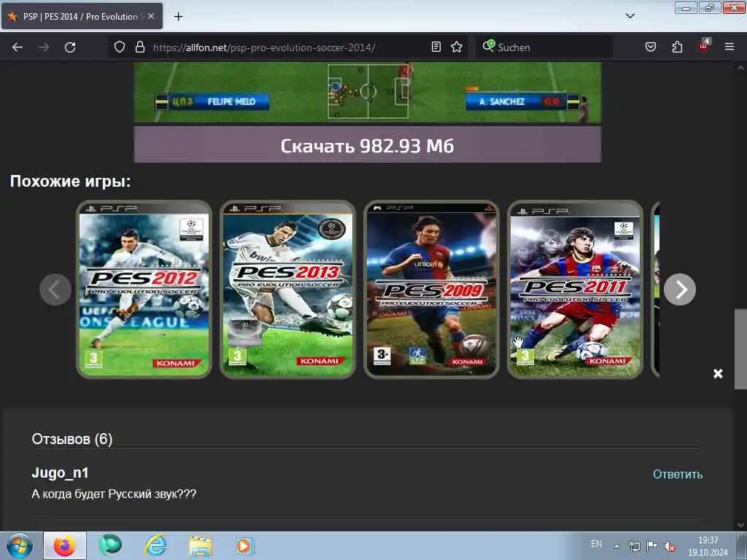Click the uBlock extension icon
Viewport: 747px width, 560px height.
pos(704,46)
